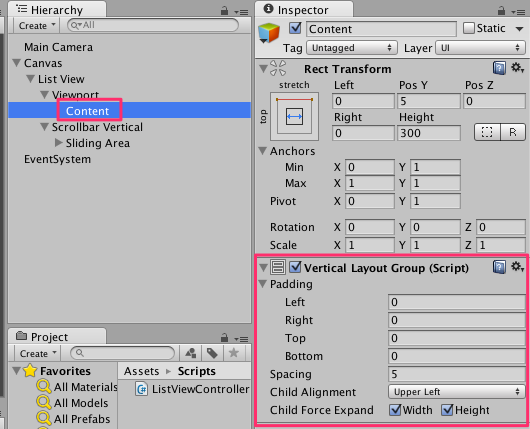Select the Inspector tab

(x=303, y=10)
